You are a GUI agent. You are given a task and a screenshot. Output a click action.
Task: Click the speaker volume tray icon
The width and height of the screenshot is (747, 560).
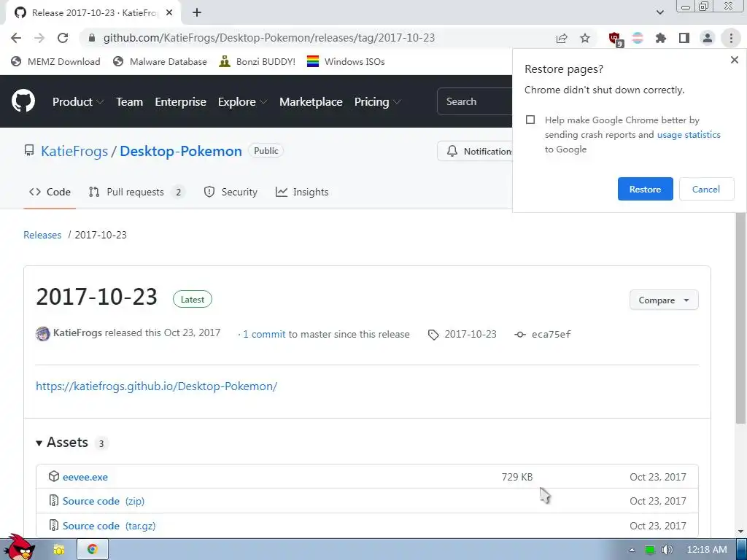(x=667, y=550)
